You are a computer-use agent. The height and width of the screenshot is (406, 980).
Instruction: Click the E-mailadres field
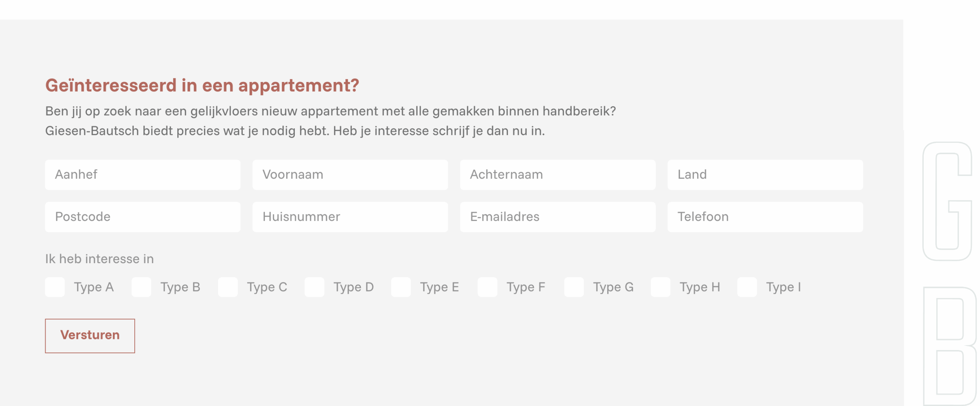tap(558, 217)
